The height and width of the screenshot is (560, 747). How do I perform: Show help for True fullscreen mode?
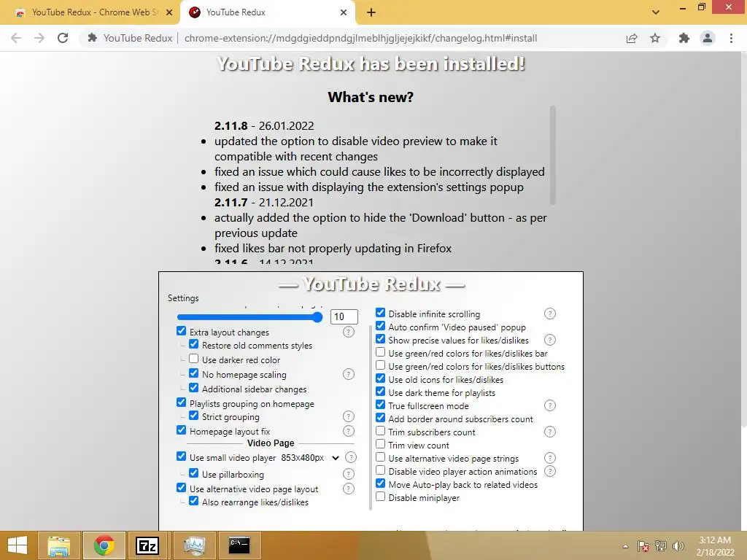tap(550, 405)
